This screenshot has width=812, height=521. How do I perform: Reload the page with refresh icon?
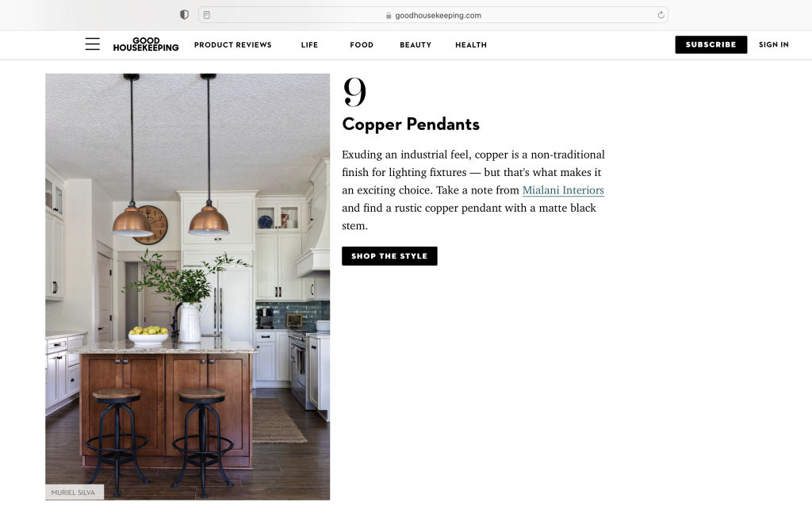click(661, 15)
